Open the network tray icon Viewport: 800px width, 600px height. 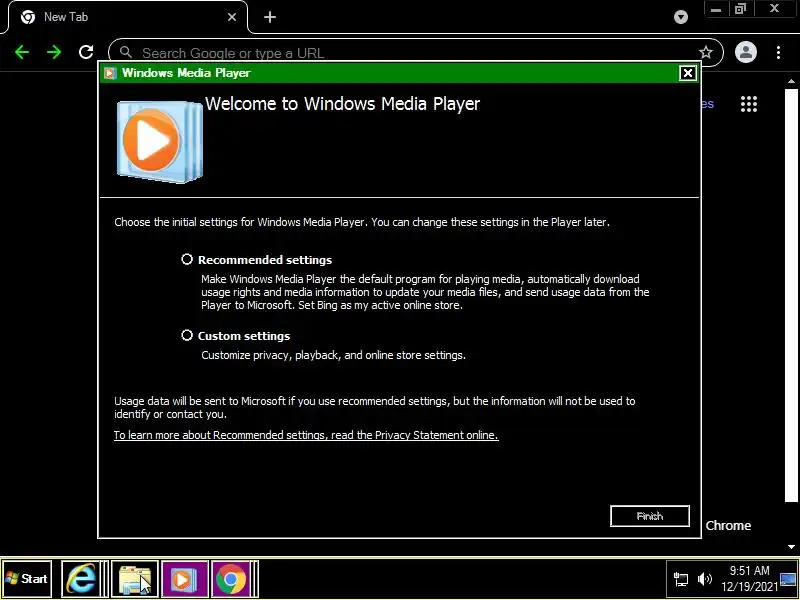pyautogui.click(x=681, y=579)
